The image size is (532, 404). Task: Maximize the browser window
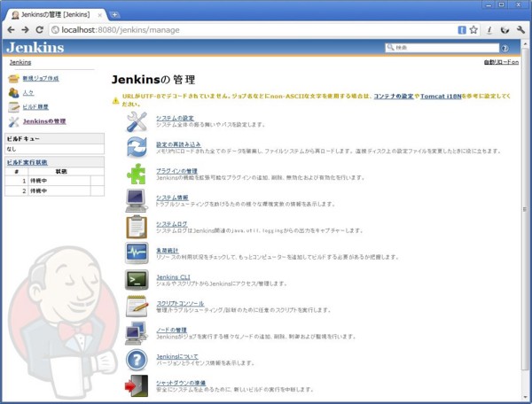point(502,4)
